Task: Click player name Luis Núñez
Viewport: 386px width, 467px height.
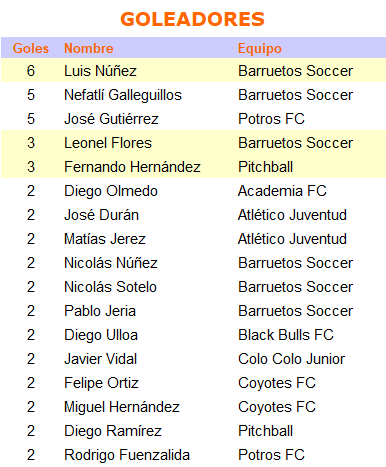Action: coord(100,71)
